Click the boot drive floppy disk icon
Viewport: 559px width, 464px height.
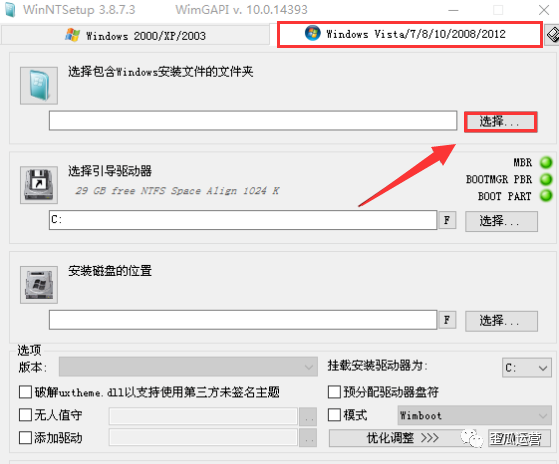click(39, 185)
